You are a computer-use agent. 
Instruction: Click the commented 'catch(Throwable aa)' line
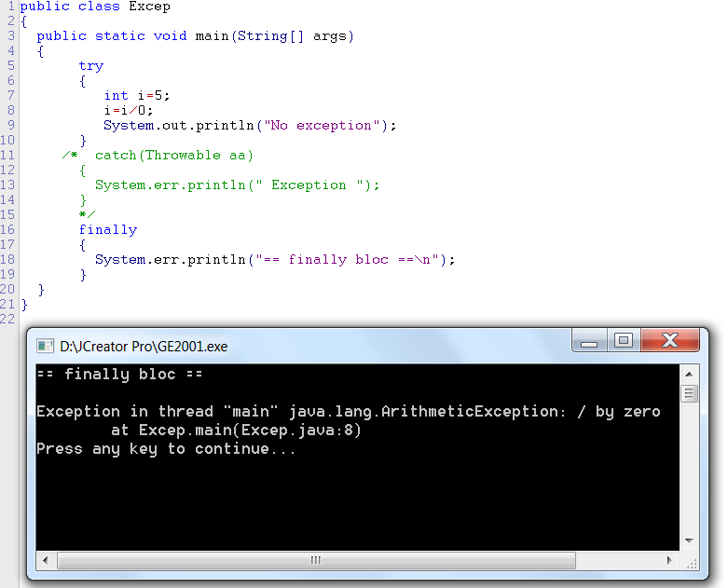tap(174, 155)
